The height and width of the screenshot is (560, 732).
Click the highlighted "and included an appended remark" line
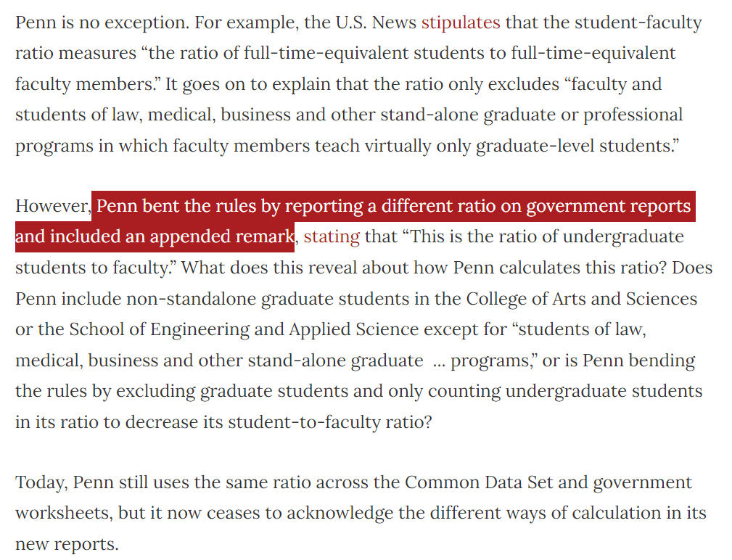tap(155, 236)
